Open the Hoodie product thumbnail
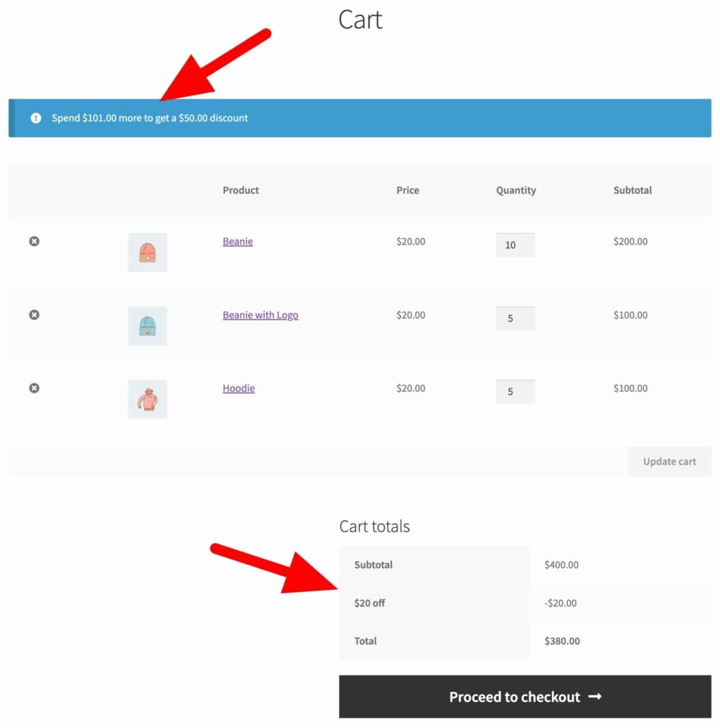 tap(148, 399)
